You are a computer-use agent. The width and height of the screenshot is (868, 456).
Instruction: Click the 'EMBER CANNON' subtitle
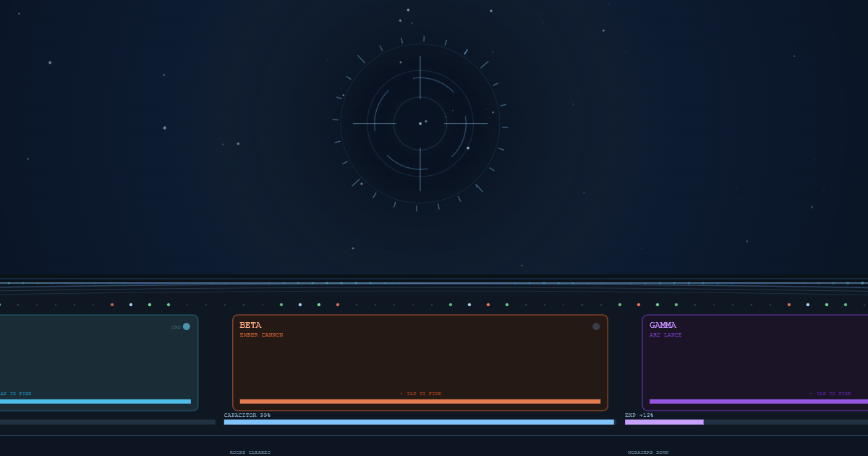coord(261,335)
